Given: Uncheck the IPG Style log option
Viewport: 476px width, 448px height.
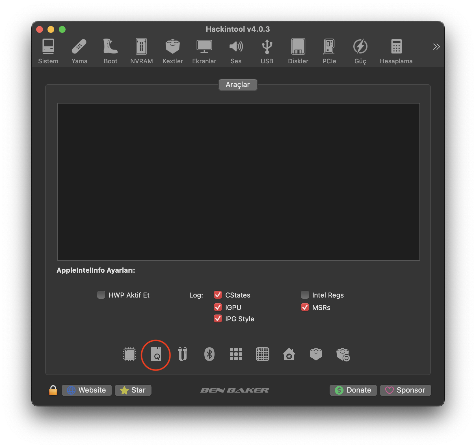Looking at the screenshot, I should (x=218, y=318).
